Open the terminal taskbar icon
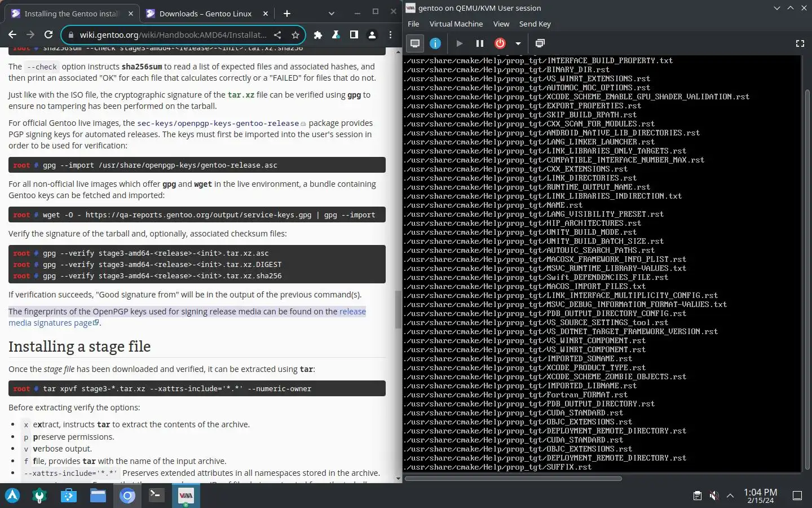Image resolution: width=812 pixels, height=508 pixels. point(156,496)
